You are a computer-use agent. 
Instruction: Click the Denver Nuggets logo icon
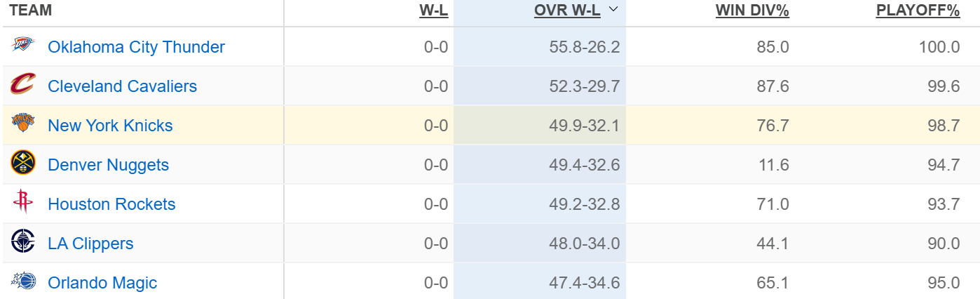pos(22,164)
